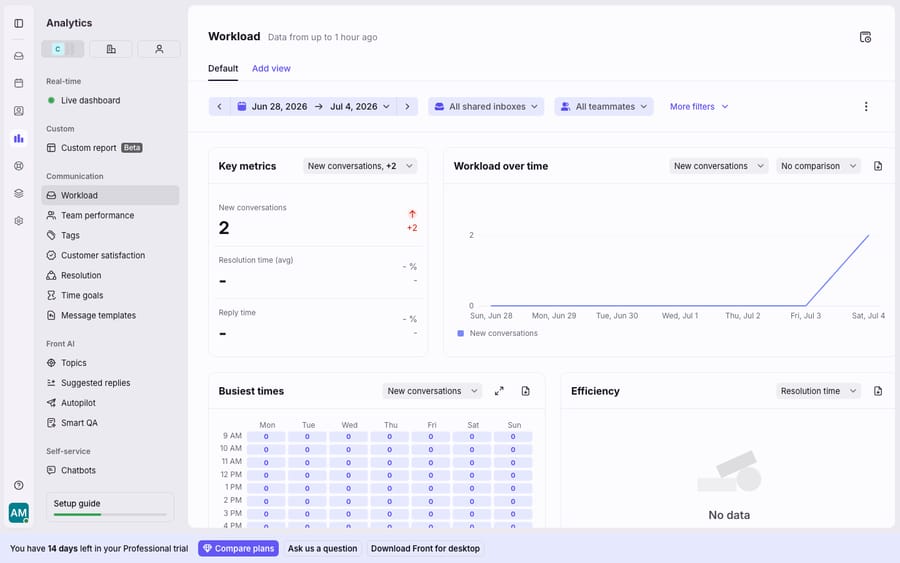This screenshot has height=563, width=900.
Task: Open Custom report Beta
Action: coord(110,148)
